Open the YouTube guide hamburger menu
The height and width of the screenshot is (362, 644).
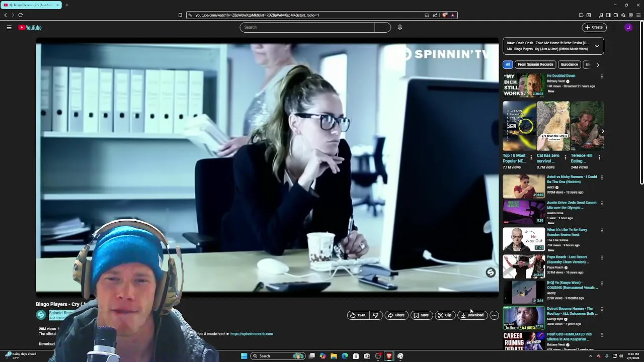tap(9, 28)
